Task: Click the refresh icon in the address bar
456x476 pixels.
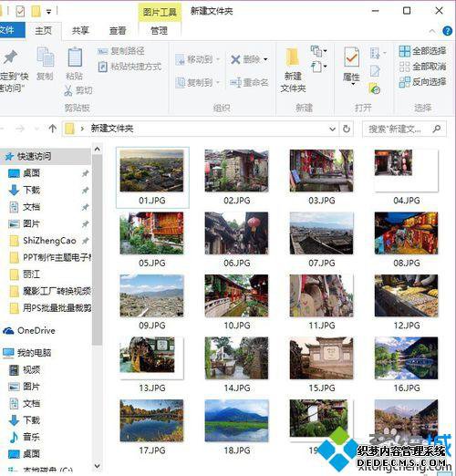Action: (x=347, y=129)
